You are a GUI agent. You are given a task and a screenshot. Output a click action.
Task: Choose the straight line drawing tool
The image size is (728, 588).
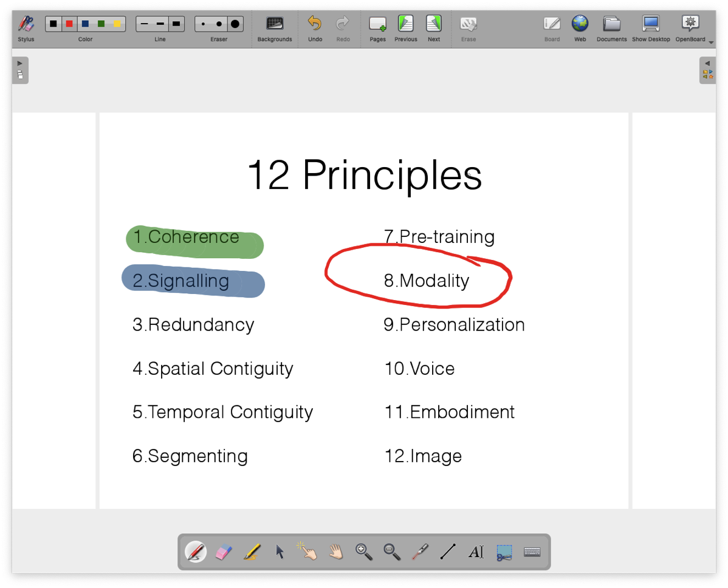(x=448, y=552)
